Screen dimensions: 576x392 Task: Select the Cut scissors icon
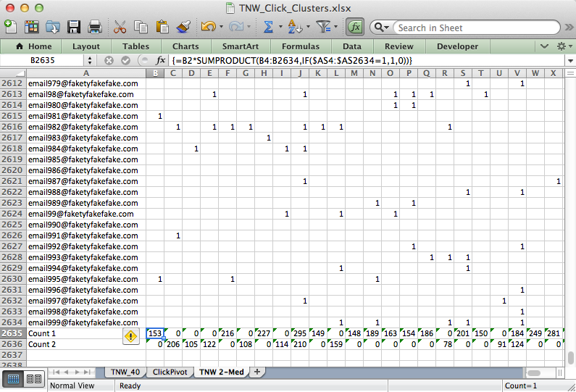click(120, 27)
